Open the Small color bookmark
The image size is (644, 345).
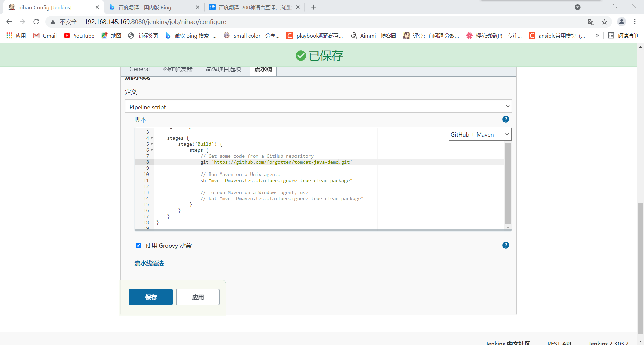252,36
